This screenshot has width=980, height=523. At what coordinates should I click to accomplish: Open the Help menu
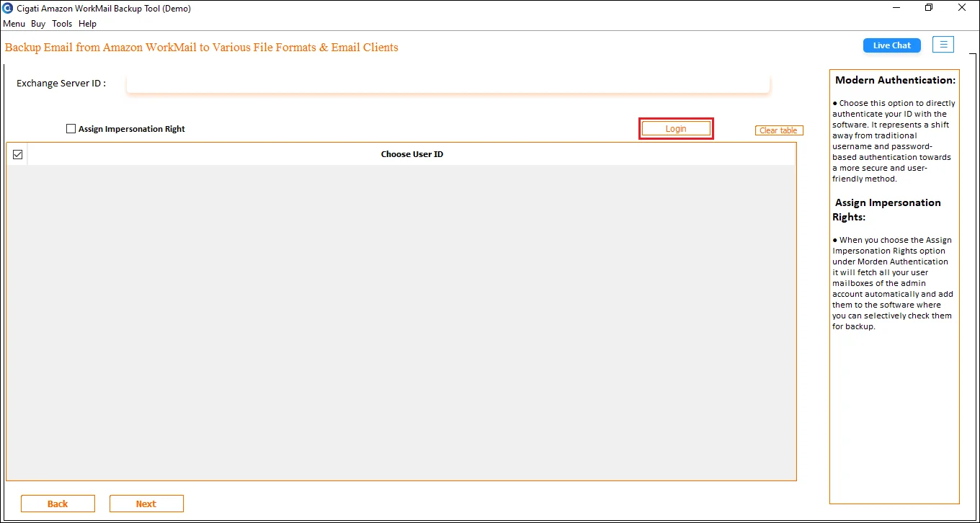click(x=87, y=24)
